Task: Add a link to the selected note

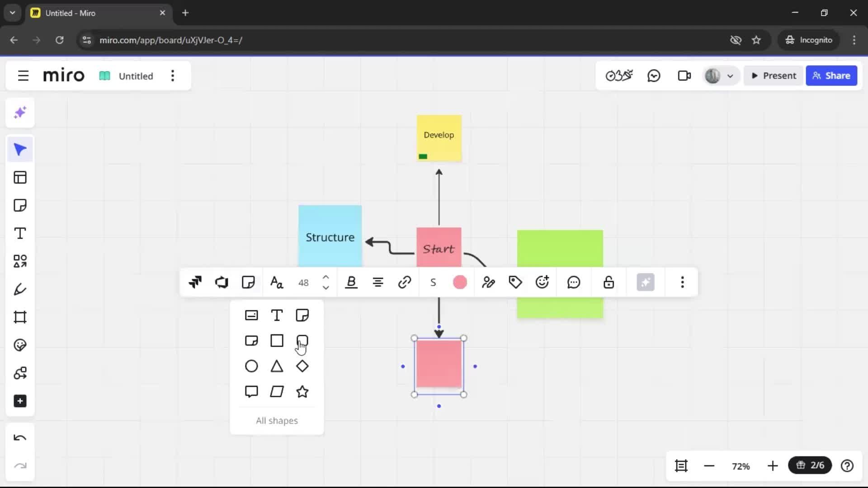Action: (405, 282)
